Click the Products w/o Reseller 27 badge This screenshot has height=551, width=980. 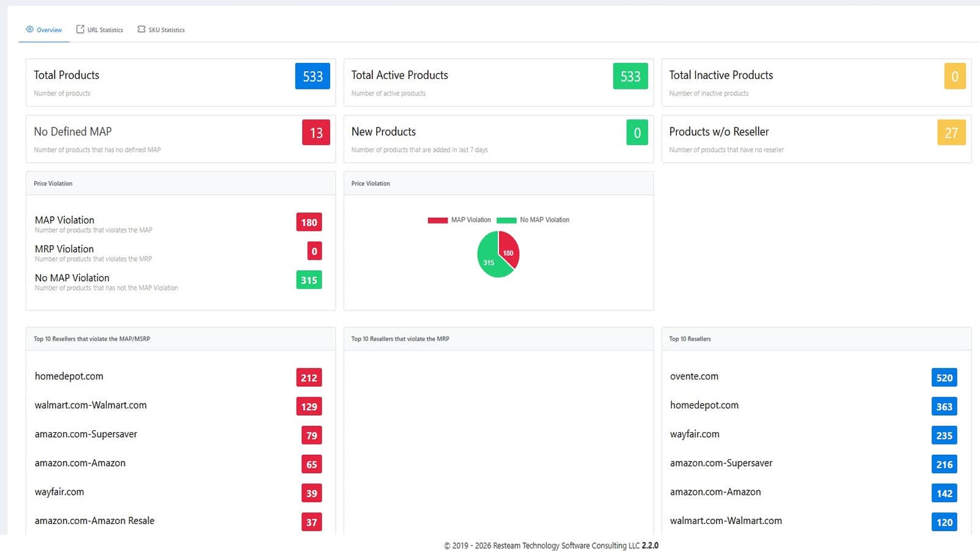pos(951,133)
